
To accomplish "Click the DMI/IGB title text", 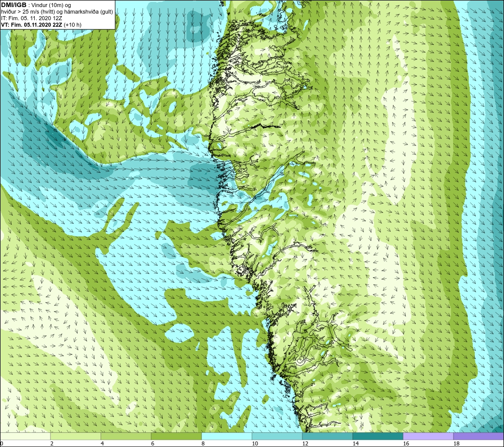I will coord(14,5).
